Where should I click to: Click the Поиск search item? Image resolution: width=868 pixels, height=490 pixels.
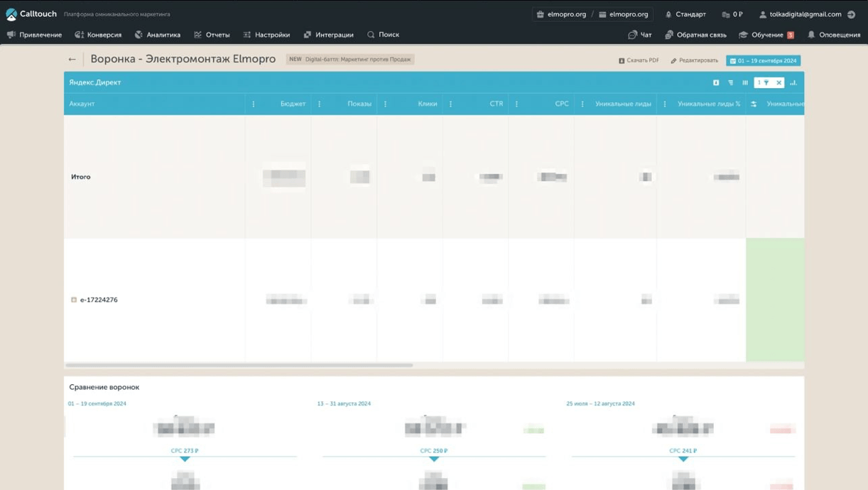[383, 35]
